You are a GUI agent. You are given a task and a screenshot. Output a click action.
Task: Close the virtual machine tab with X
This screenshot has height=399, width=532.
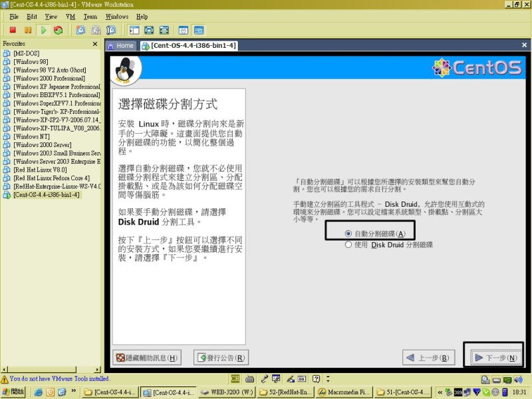[x=524, y=45]
